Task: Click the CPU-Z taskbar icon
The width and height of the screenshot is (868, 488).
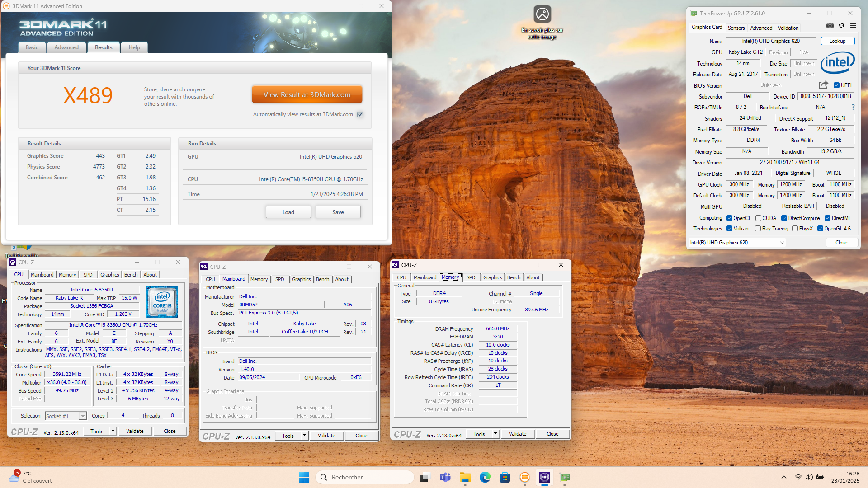Action: pyautogui.click(x=545, y=477)
